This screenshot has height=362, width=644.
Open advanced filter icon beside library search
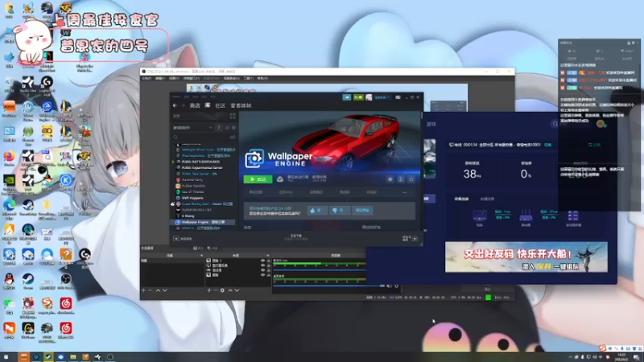pos(233,137)
